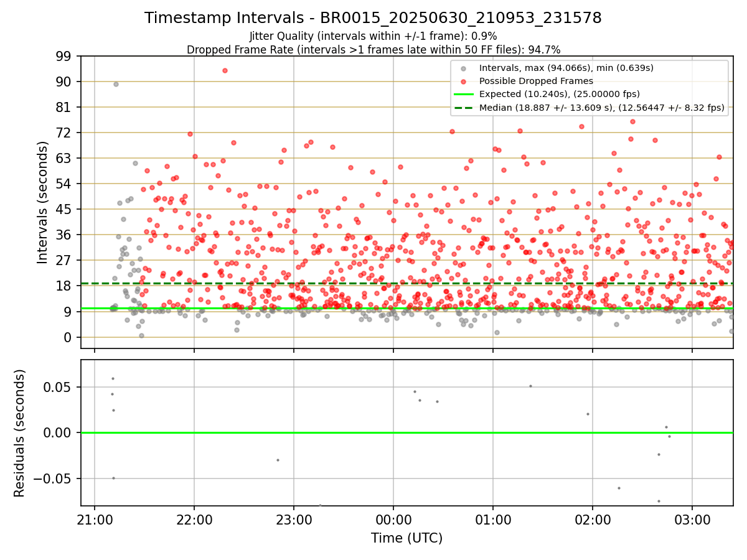Click the plot title 'Timestamp Intervals - BR0015_20250630_210953_231578'
The height and width of the screenshot is (560, 747).
click(x=373, y=18)
